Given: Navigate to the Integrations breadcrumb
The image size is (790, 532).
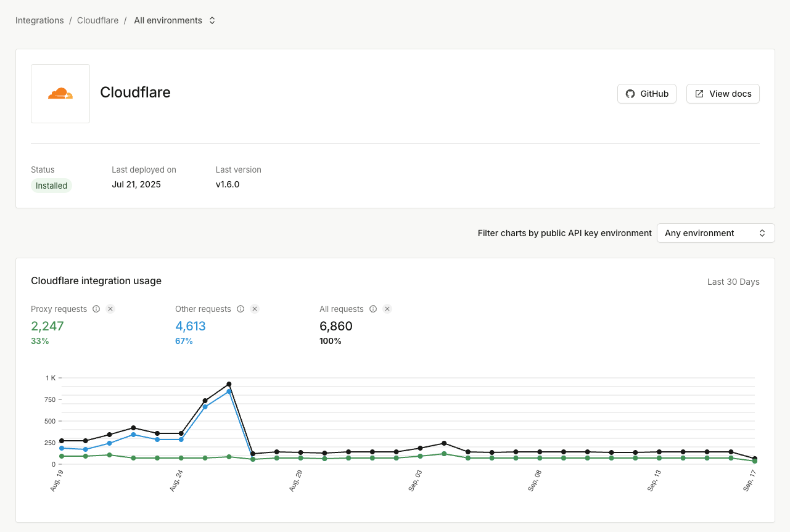Looking at the screenshot, I should pyautogui.click(x=39, y=20).
